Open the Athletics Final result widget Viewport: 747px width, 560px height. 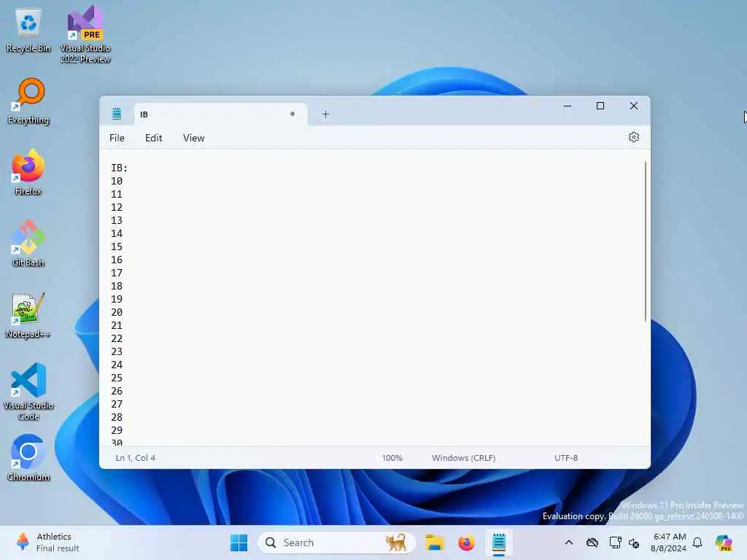click(x=47, y=542)
